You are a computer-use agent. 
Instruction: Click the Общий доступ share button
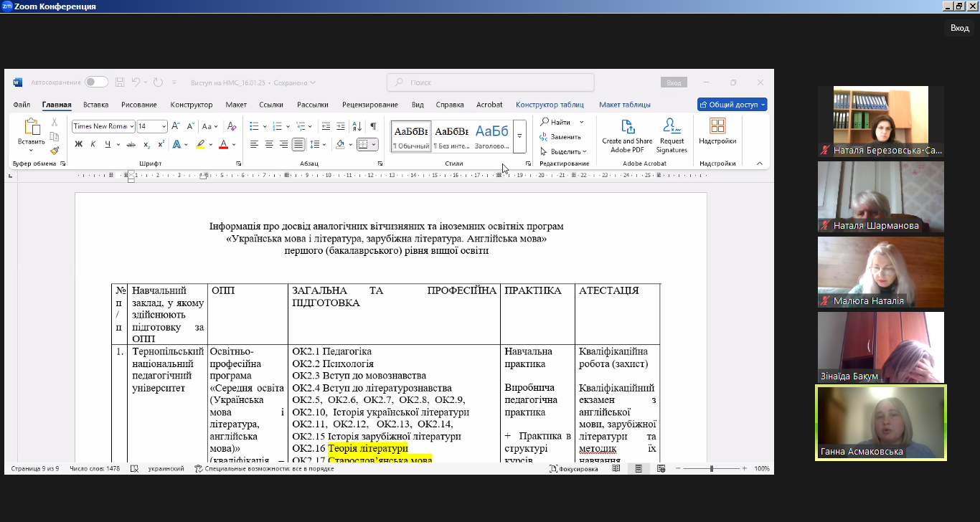(x=732, y=105)
